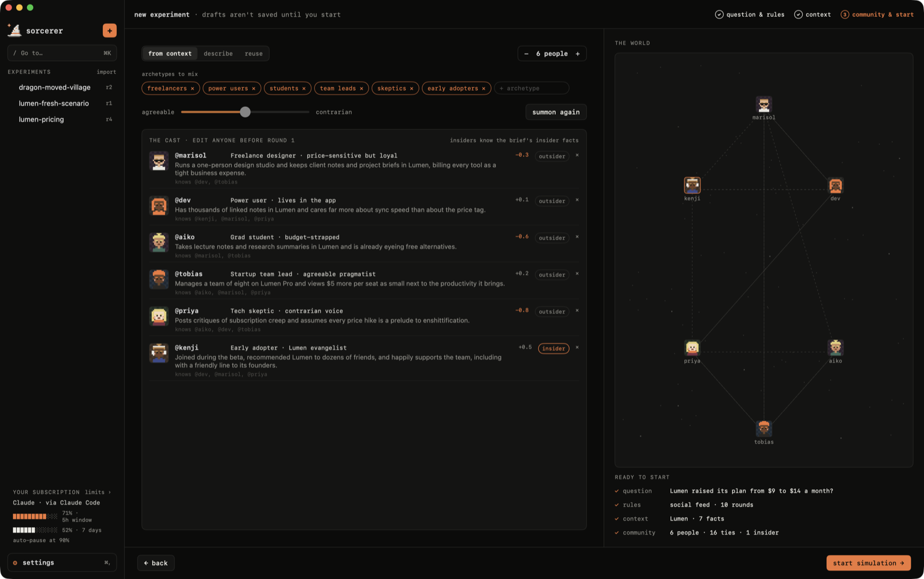Toggle @tobias's outsider badge
The width and height of the screenshot is (924, 579).
click(x=552, y=275)
